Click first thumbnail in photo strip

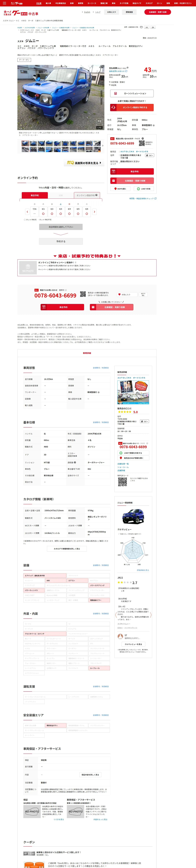25,144
